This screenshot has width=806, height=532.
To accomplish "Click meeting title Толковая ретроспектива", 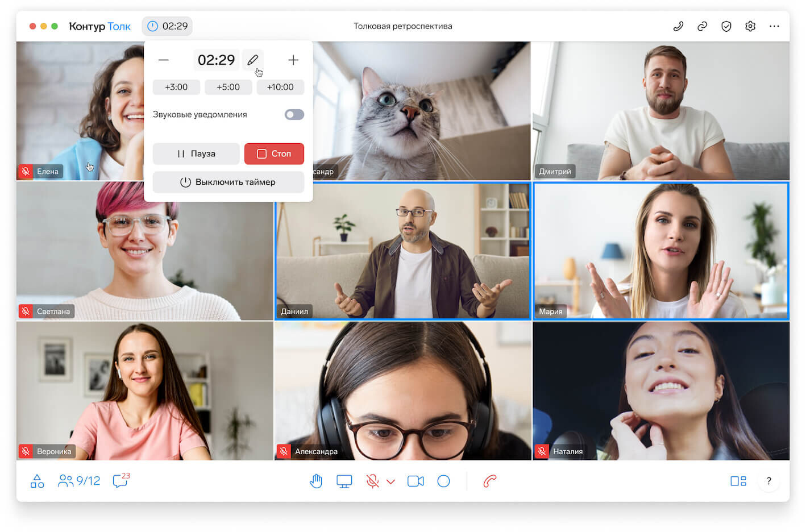I will tap(403, 26).
